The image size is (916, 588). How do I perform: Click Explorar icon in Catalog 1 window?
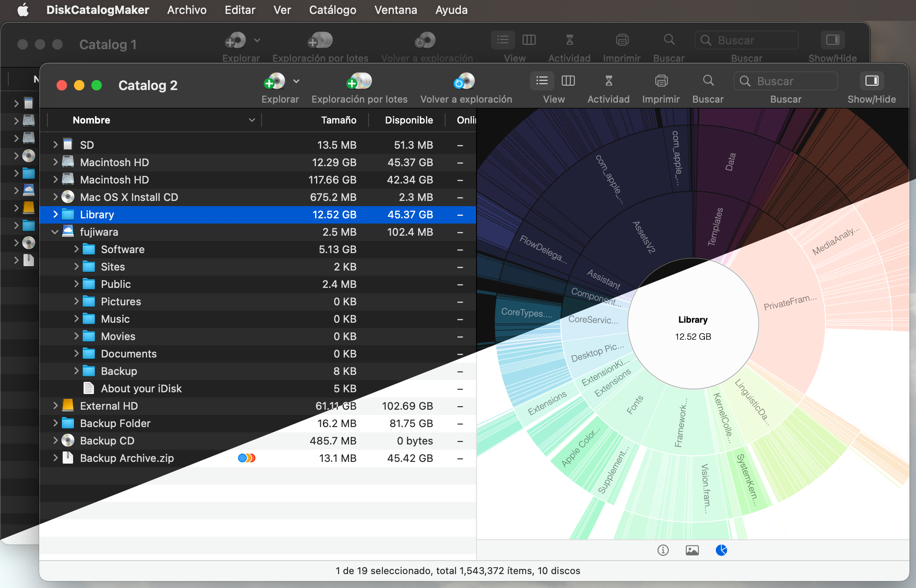coord(235,41)
